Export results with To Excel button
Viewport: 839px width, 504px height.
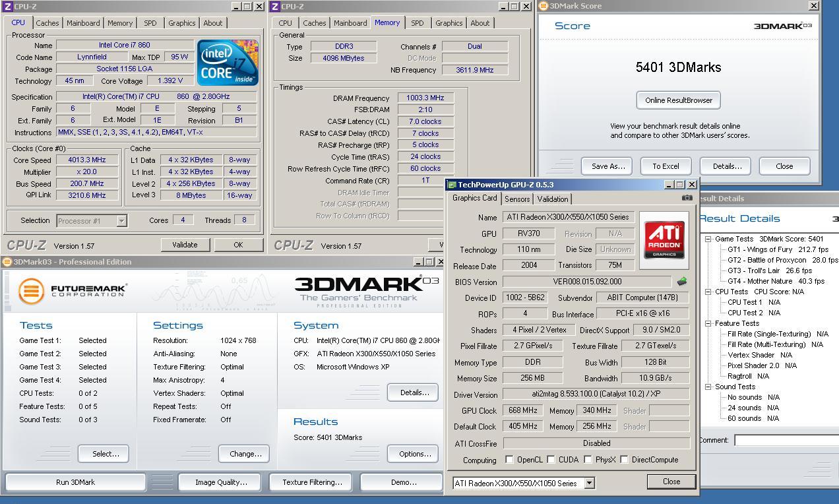pos(666,166)
